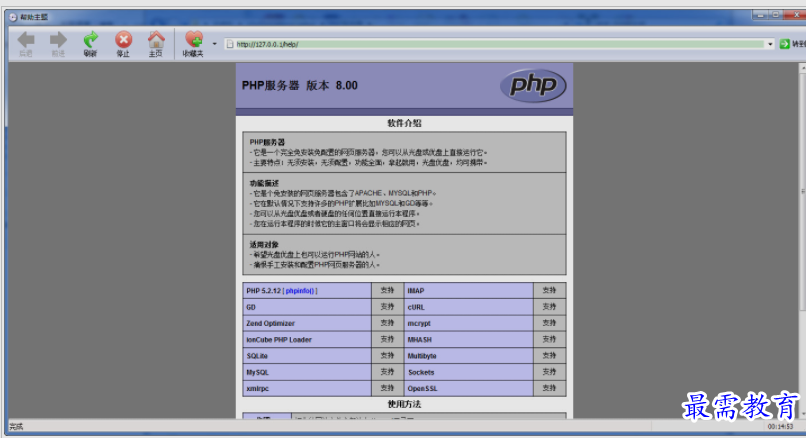Select the 'xmlrpc' cell
Image resolution: width=806 pixels, height=438 pixels.
307,389
